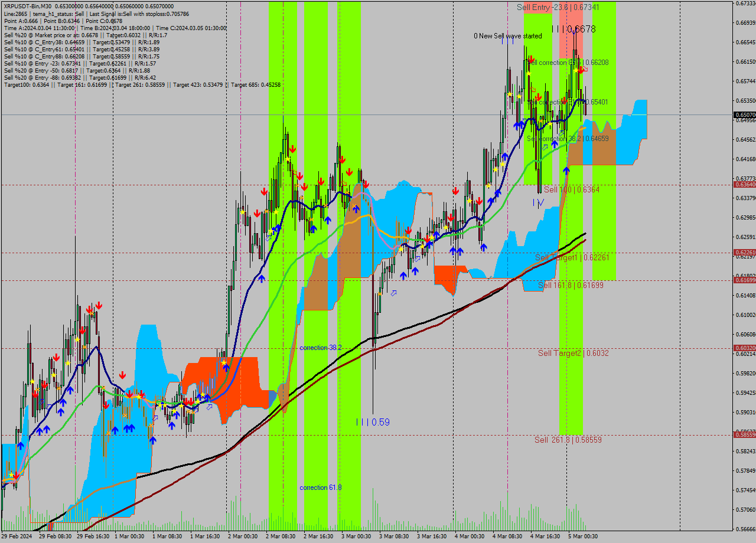The image size is (756, 543).
Task: Click the 'Target100: 0.6364' targets summary line
Action: pyautogui.click(x=142, y=84)
